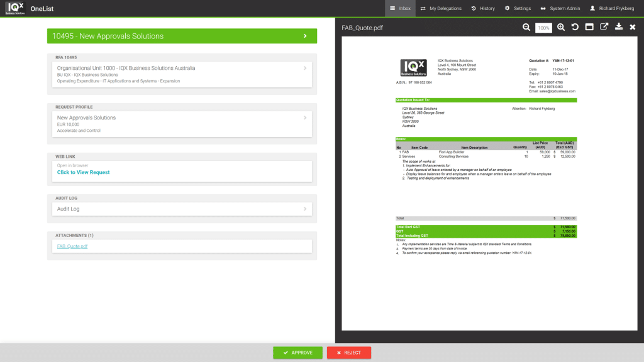Switch to the Inbox tab
This screenshot has width=644, height=362.
pyautogui.click(x=401, y=8)
